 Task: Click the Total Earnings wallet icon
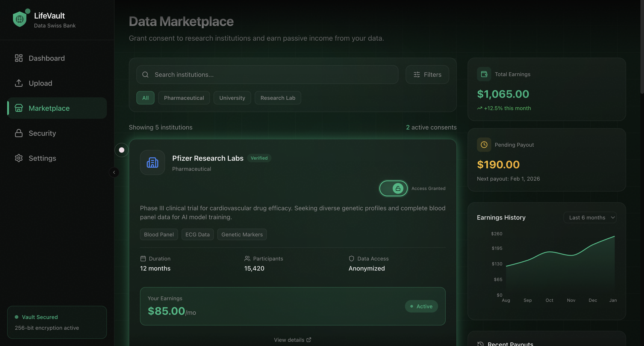484,74
